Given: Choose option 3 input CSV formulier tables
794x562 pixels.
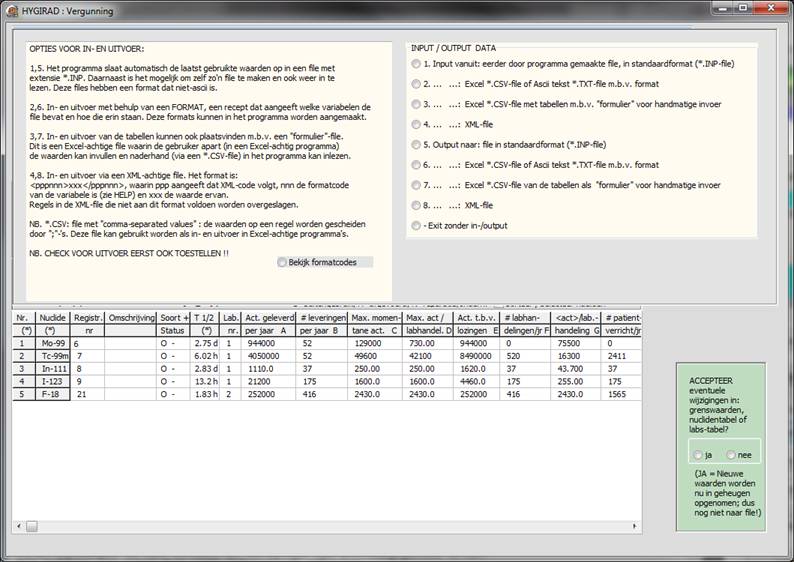Looking at the screenshot, I should (x=416, y=104).
